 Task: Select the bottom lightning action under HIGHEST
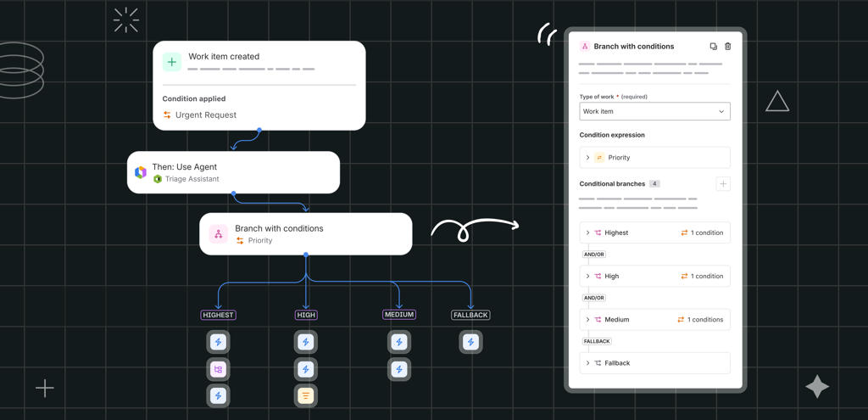pyautogui.click(x=218, y=395)
